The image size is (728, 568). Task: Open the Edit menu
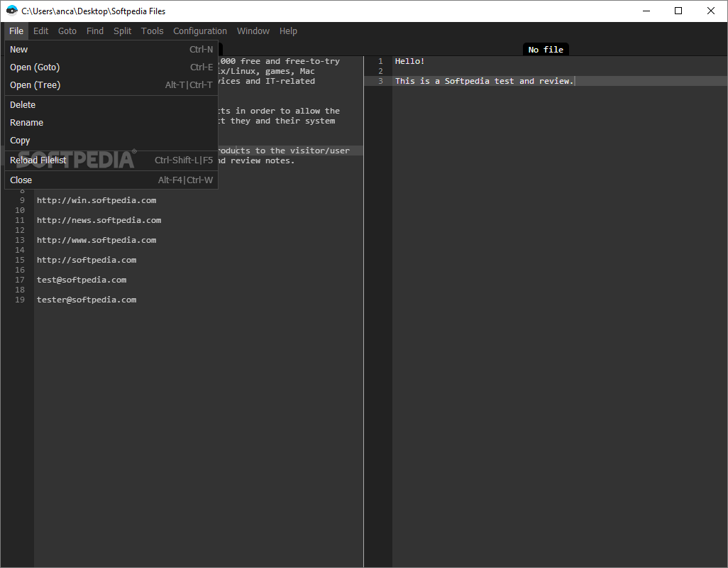click(41, 31)
